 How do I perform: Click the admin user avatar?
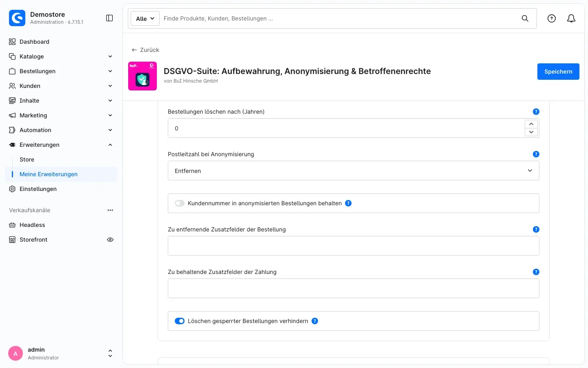point(16,354)
